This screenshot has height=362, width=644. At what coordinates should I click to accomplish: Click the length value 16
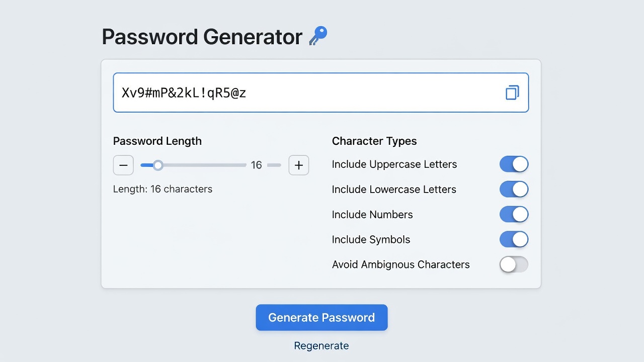point(257,165)
